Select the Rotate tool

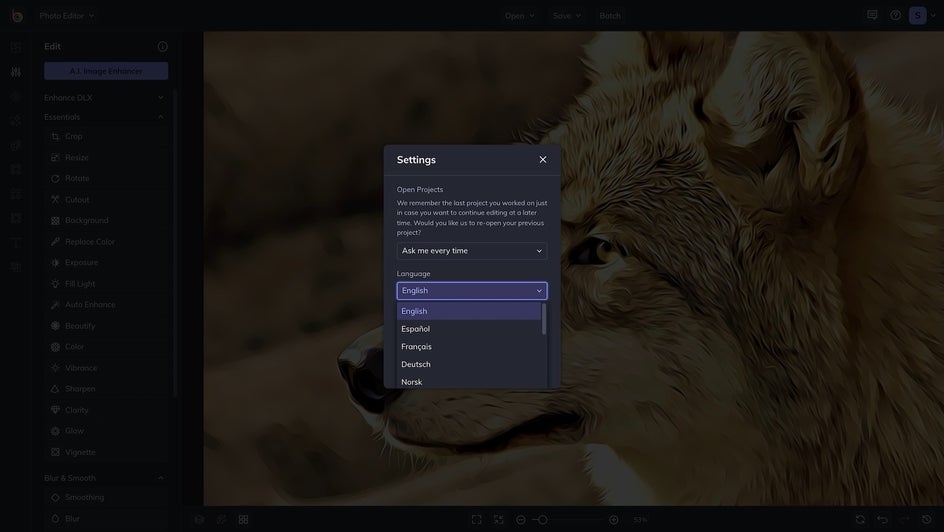106,179
